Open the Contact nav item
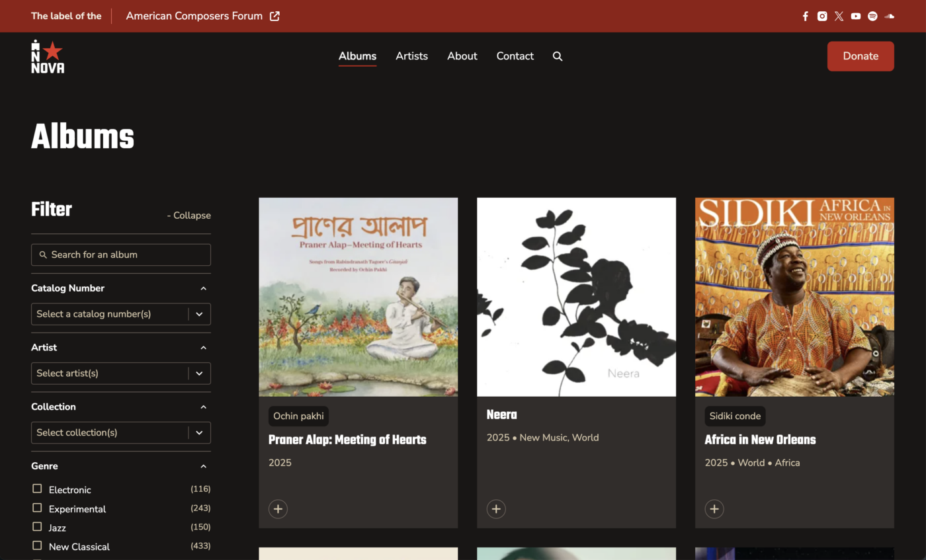 (x=515, y=56)
